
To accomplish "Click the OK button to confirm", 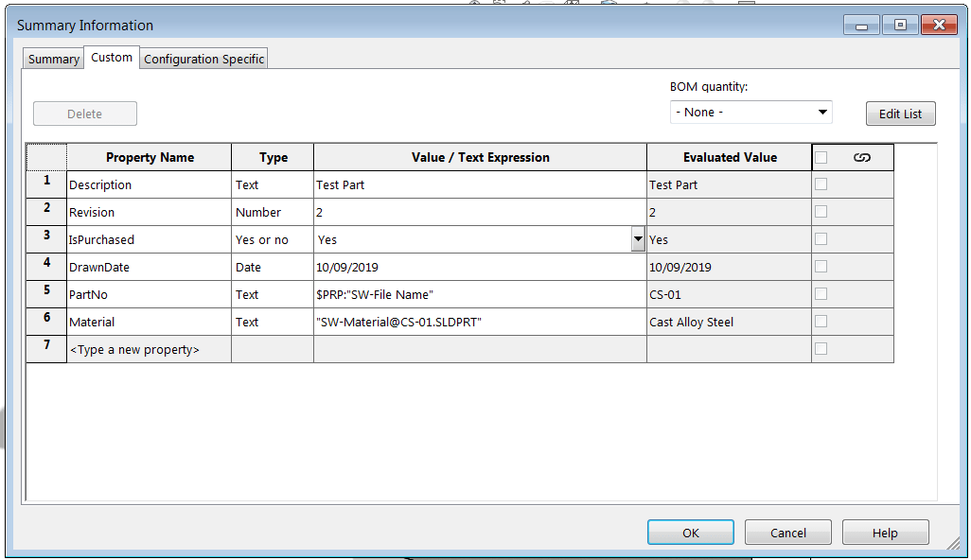I will tap(690, 532).
